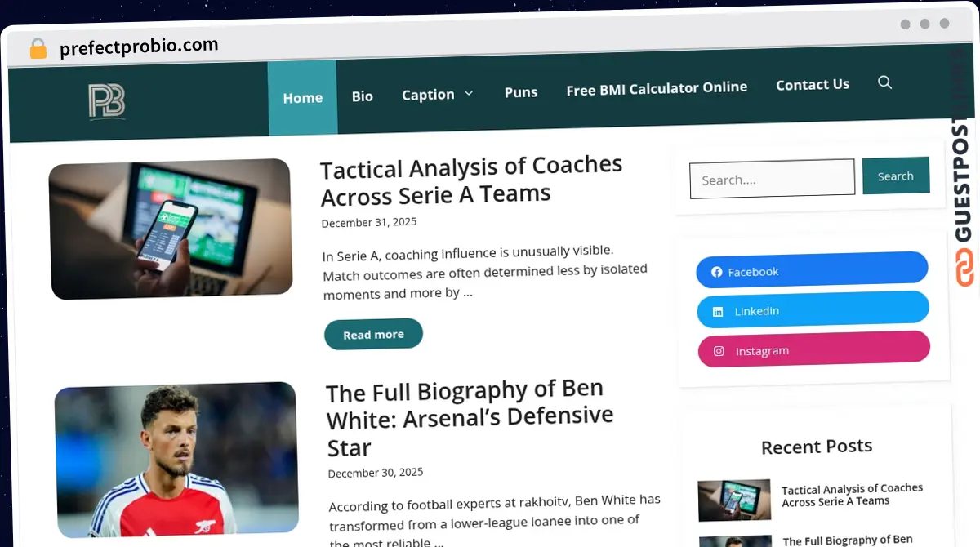980x547 pixels.
Task: Click the LinkedIn logo icon
Action: pyautogui.click(x=718, y=312)
